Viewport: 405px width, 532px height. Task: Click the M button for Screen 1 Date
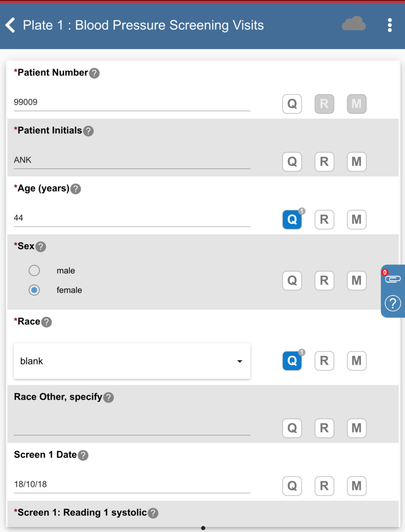[x=356, y=486]
